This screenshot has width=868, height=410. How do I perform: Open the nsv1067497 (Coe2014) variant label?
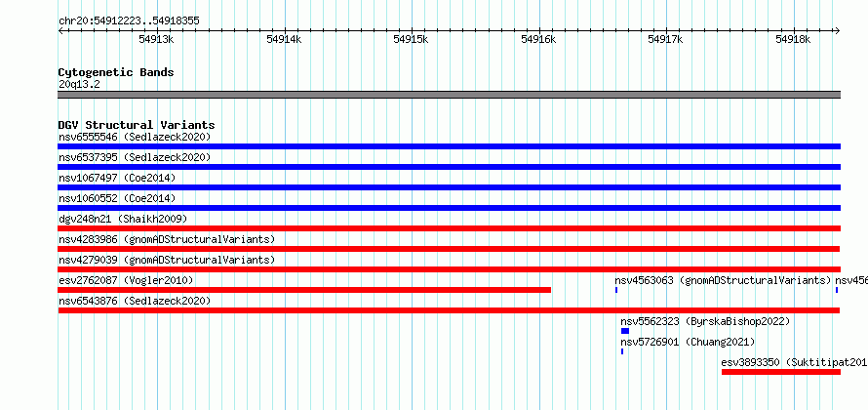[117, 178]
